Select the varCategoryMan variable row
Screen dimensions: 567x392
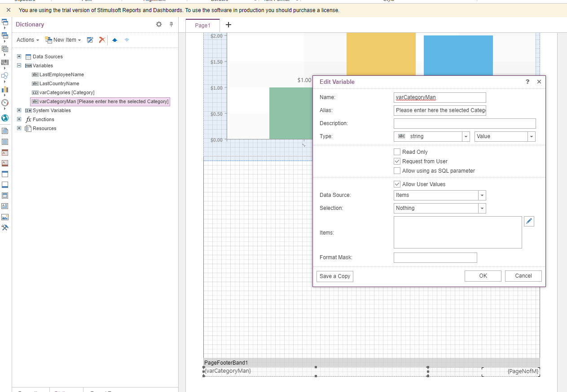(x=100, y=101)
